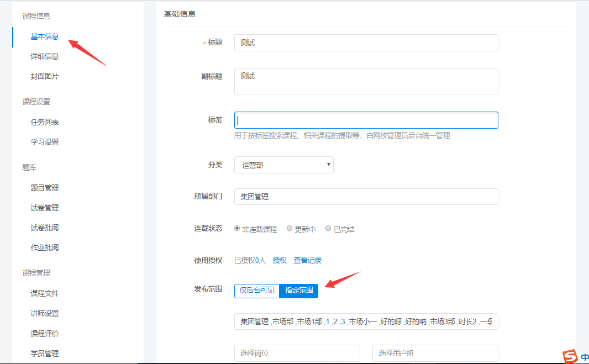Select the 更新中 radio button
This screenshot has height=364, width=589.
[289, 228]
